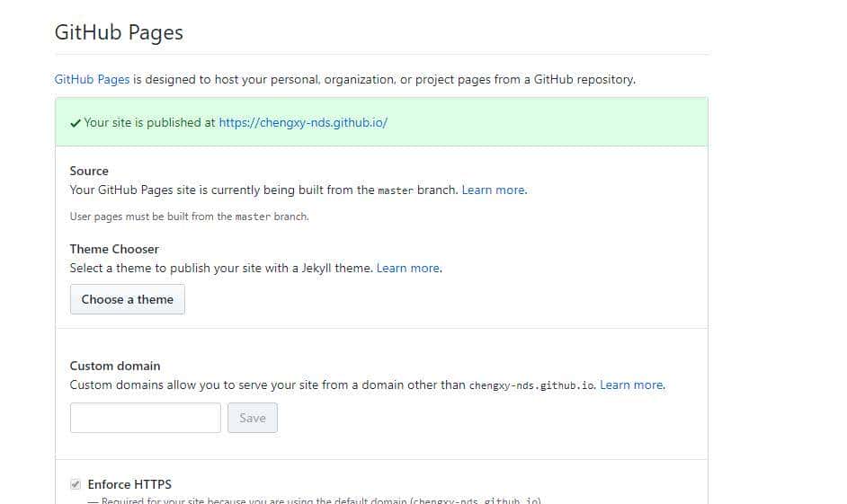The width and height of the screenshot is (847, 504).
Task: Click the 'Your site is published at' text
Action: pos(149,123)
